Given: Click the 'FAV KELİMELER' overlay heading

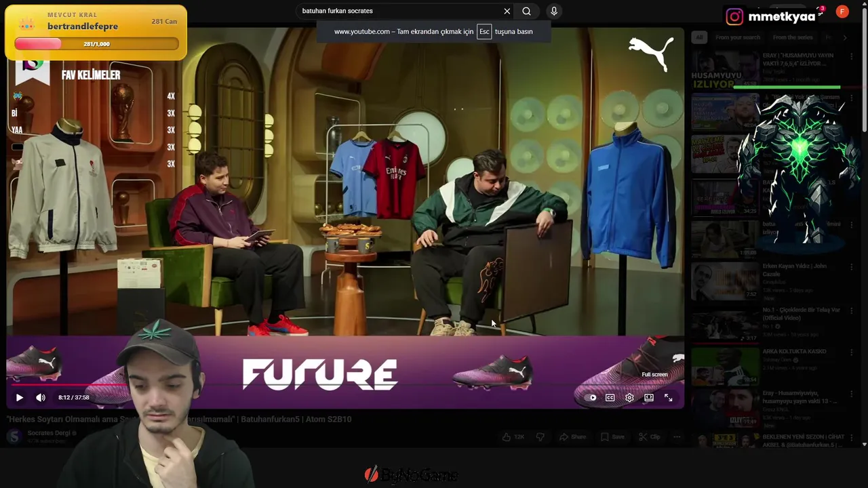Looking at the screenshot, I should (91, 75).
